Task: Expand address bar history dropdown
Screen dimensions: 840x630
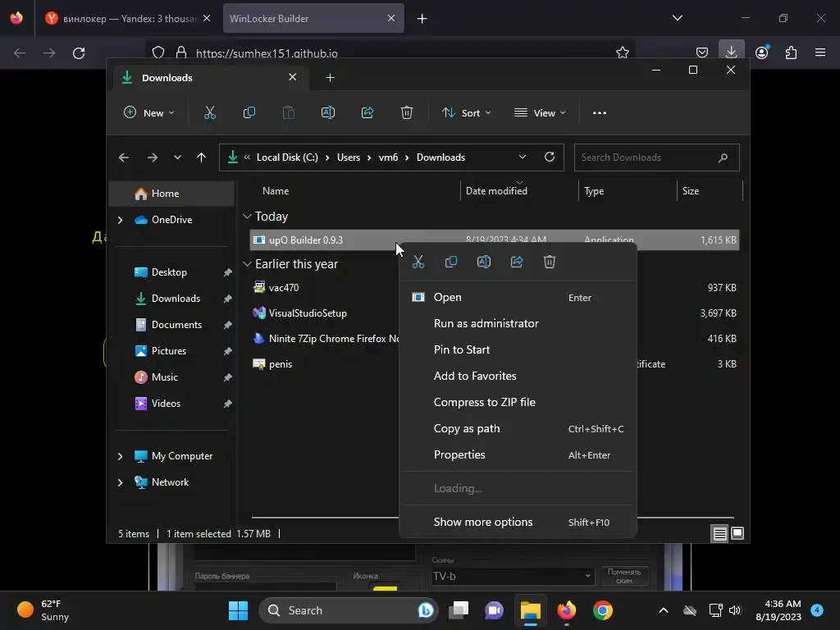Action: click(x=522, y=157)
